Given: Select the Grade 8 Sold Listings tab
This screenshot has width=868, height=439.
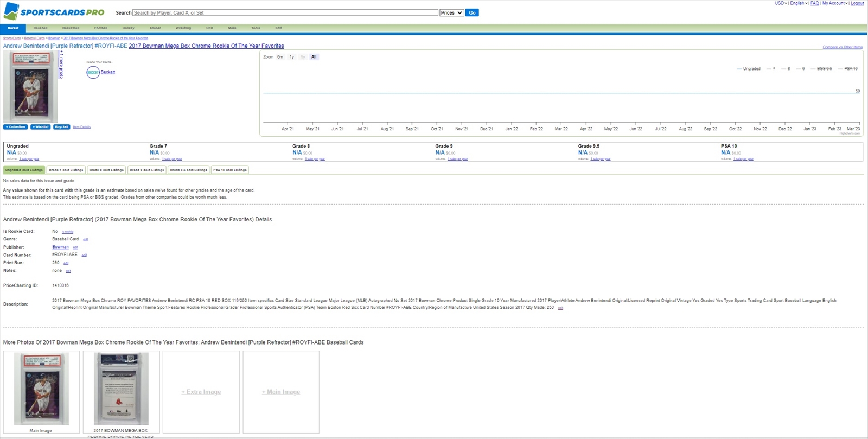Looking at the screenshot, I should [106, 170].
